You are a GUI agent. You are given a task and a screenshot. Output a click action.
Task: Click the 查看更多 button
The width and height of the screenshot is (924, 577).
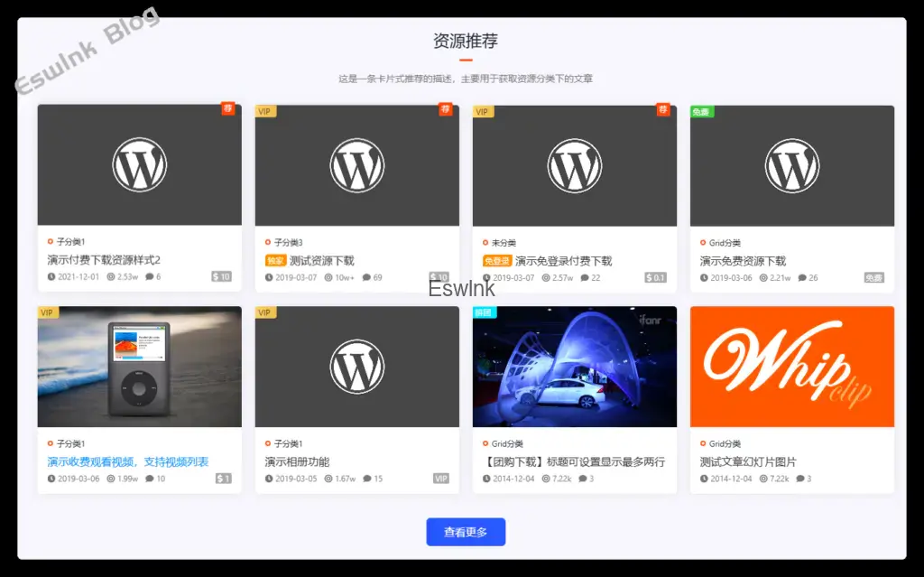(466, 532)
